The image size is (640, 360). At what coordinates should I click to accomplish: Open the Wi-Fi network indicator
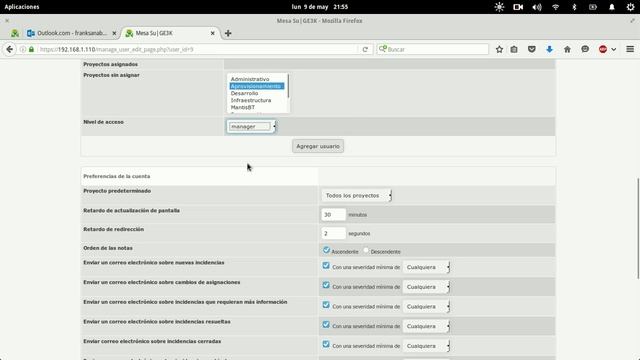pyautogui.click(x=556, y=7)
